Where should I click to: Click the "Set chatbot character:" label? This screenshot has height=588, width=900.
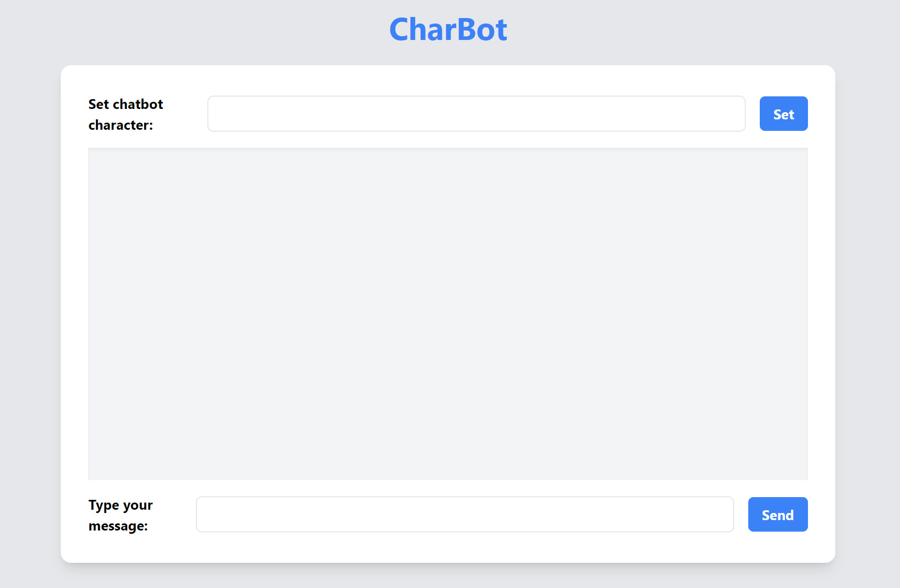[x=125, y=114]
